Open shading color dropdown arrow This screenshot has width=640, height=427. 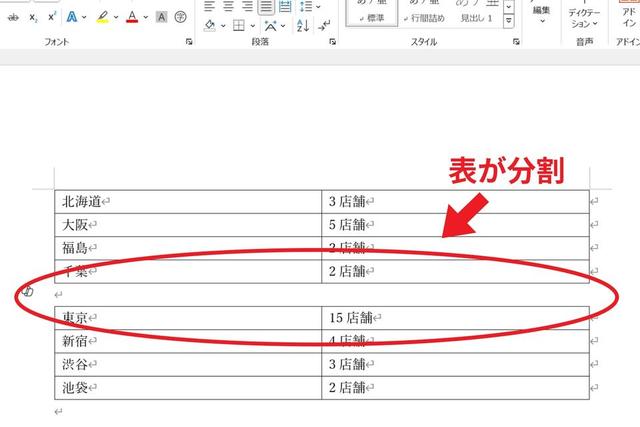(x=223, y=26)
